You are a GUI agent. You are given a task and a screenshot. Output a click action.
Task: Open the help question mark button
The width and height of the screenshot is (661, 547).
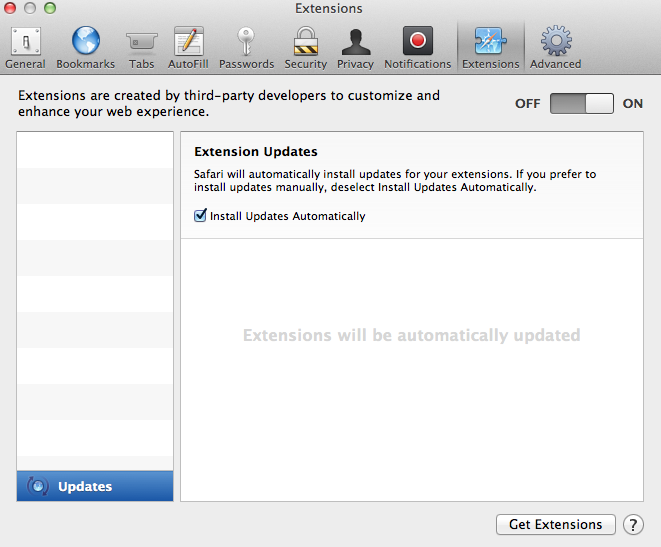pyautogui.click(x=633, y=525)
